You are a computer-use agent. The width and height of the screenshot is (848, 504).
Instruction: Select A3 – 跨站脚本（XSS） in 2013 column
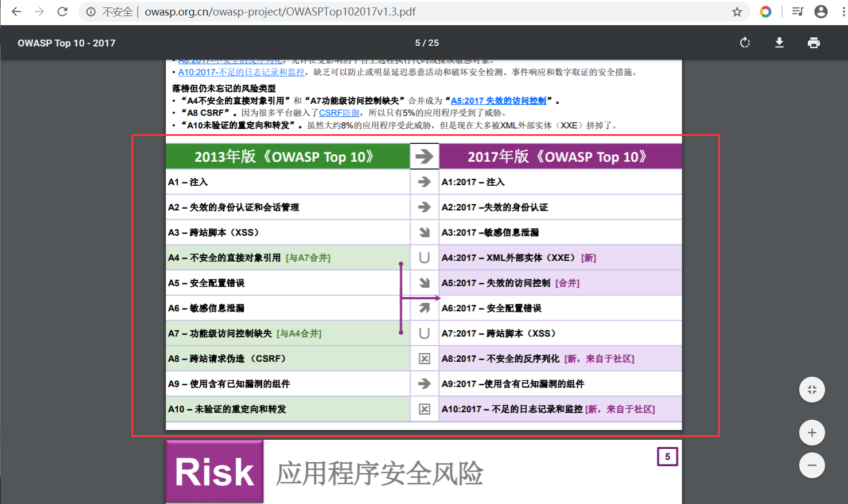(288, 232)
